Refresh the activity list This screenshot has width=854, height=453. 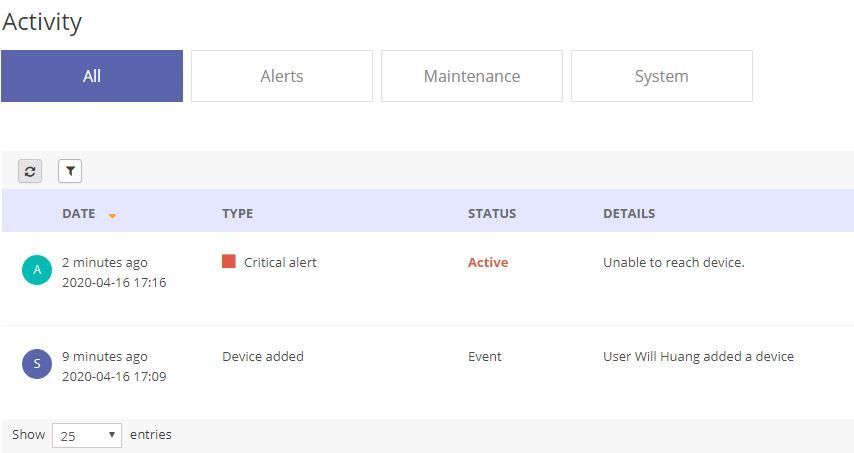[30, 172]
